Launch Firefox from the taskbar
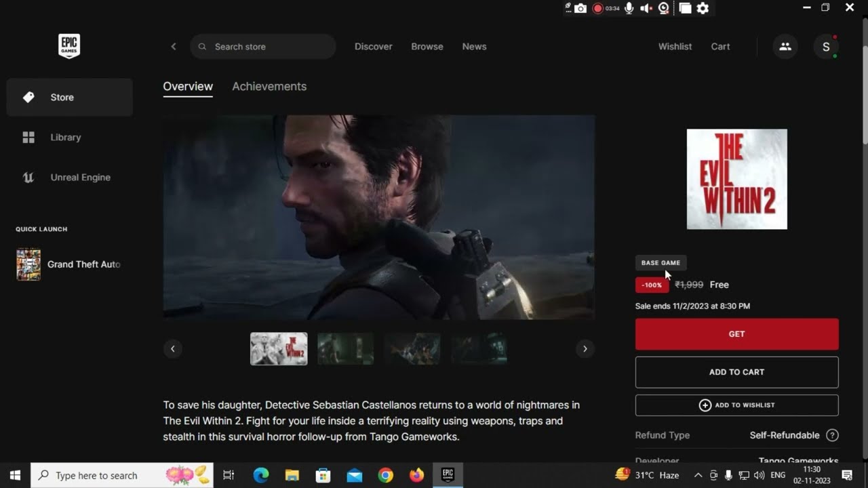Image resolution: width=868 pixels, height=488 pixels. pyautogui.click(x=417, y=475)
